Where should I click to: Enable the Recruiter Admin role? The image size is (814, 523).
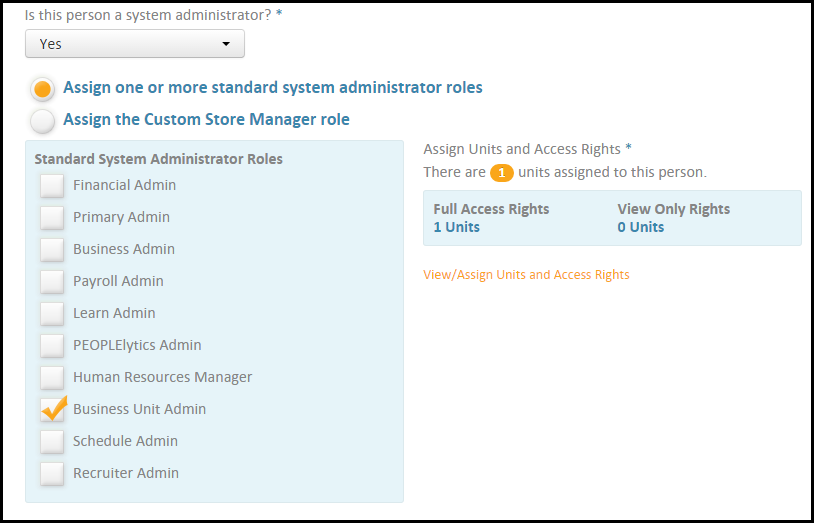coord(52,473)
